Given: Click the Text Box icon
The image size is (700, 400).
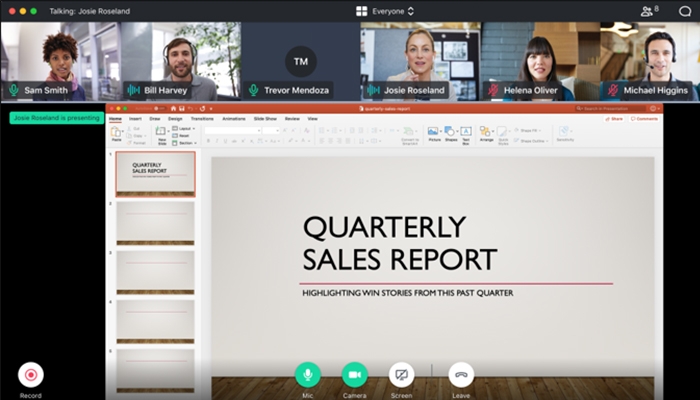Looking at the screenshot, I should (465, 133).
